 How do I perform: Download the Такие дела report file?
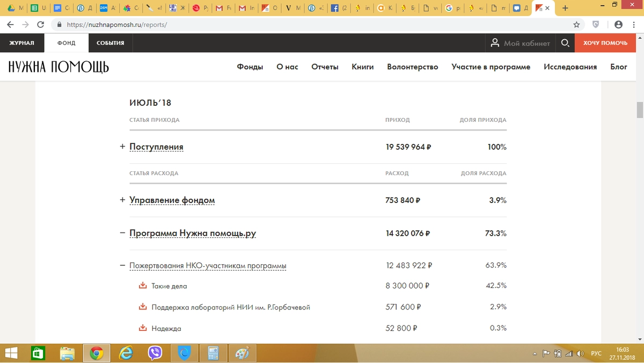coord(143,286)
